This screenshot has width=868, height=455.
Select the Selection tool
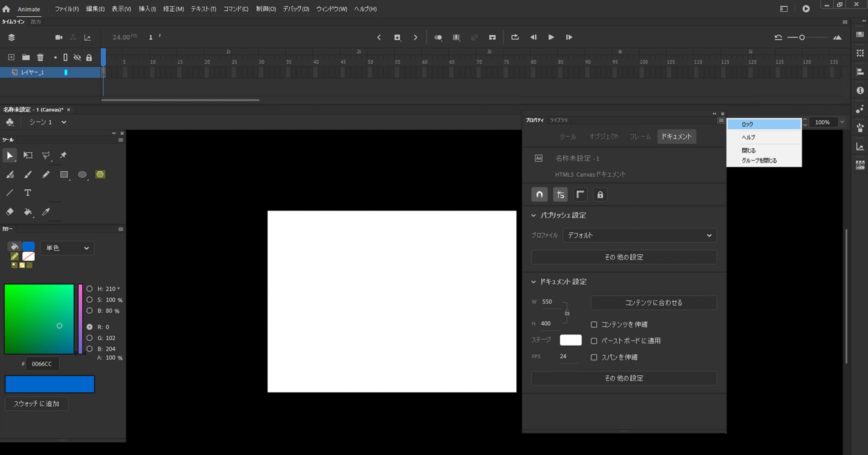point(9,155)
